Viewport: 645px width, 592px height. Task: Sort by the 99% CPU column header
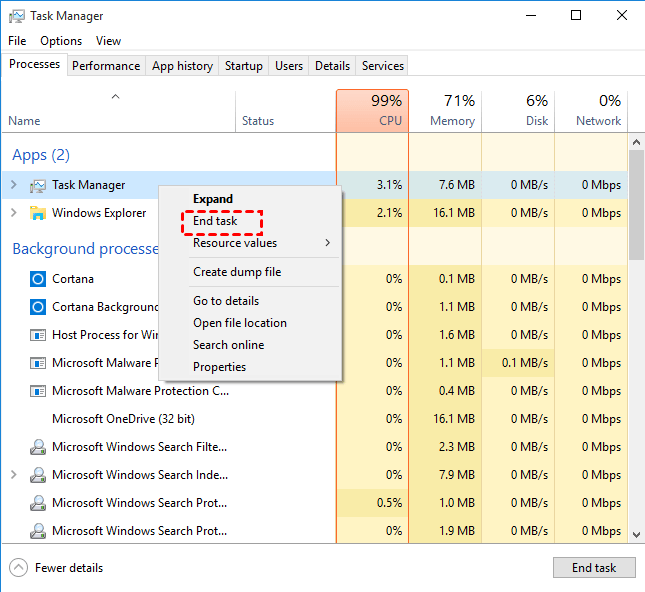pyautogui.click(x=372, y=111)
